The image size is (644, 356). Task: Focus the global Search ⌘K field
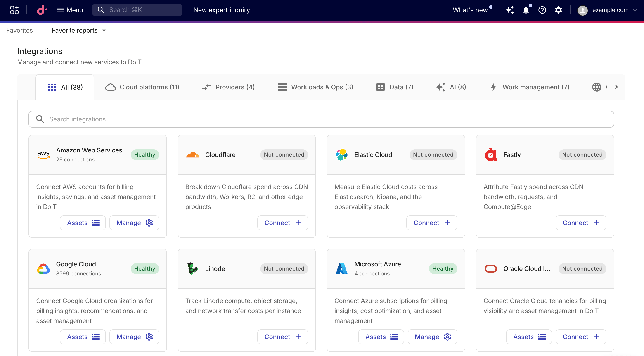click(x=137, y=10)
